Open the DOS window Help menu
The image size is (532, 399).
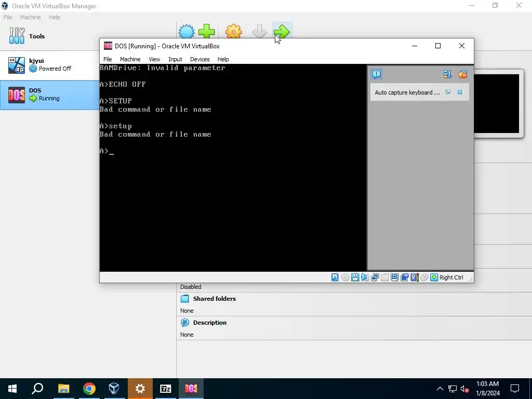tap(223, 59)
